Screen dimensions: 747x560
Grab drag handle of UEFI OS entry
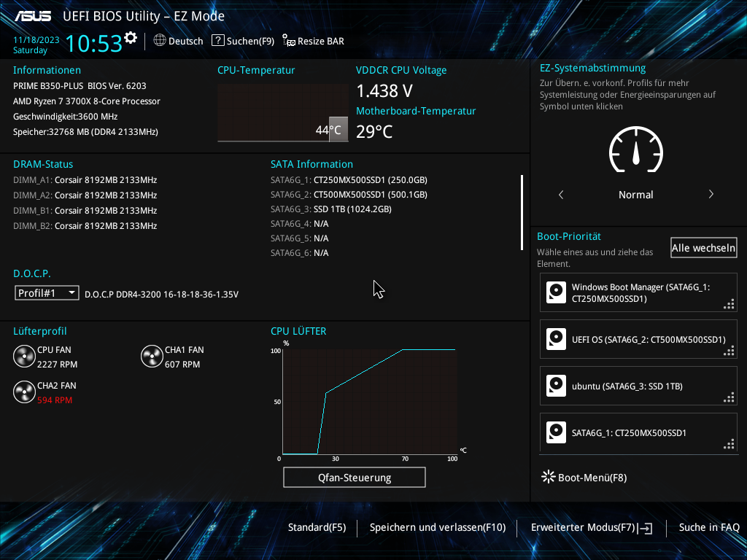click(729, 351)
